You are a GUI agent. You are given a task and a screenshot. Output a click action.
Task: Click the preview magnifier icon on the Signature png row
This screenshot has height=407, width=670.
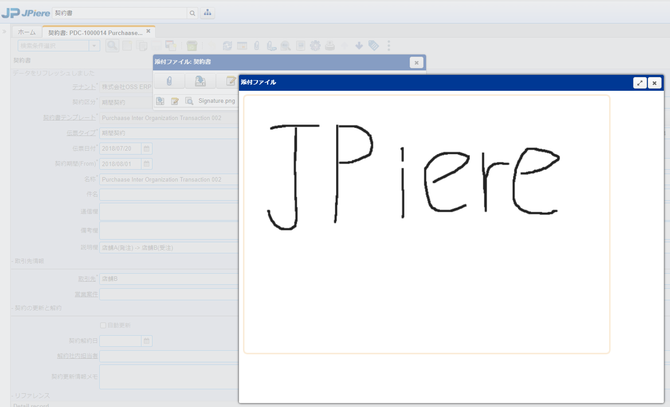point(189,101)
